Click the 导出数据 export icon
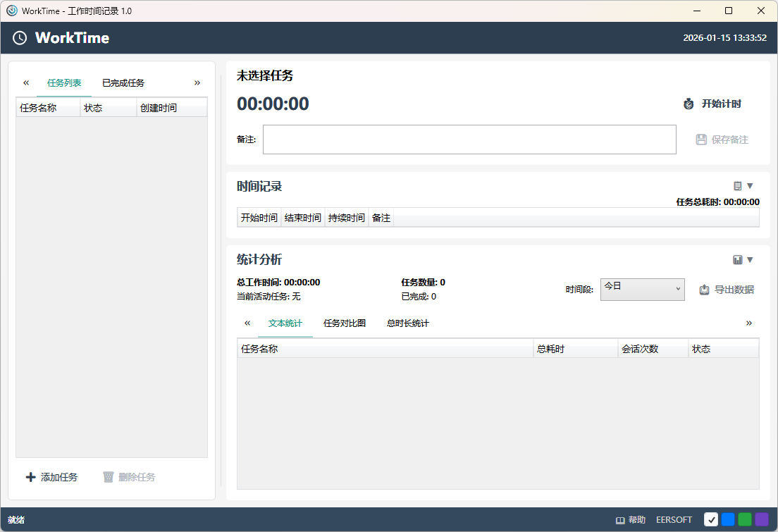This screenshot has height=532, width=778. point(704,290)
